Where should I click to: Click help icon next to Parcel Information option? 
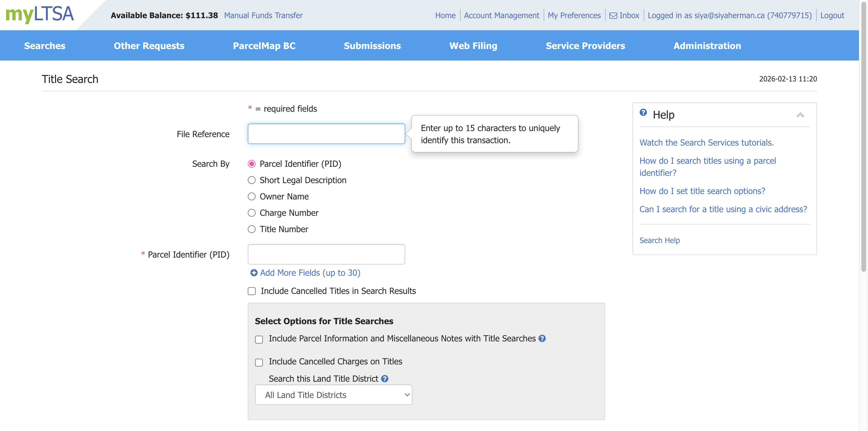(x=542, y=338)
